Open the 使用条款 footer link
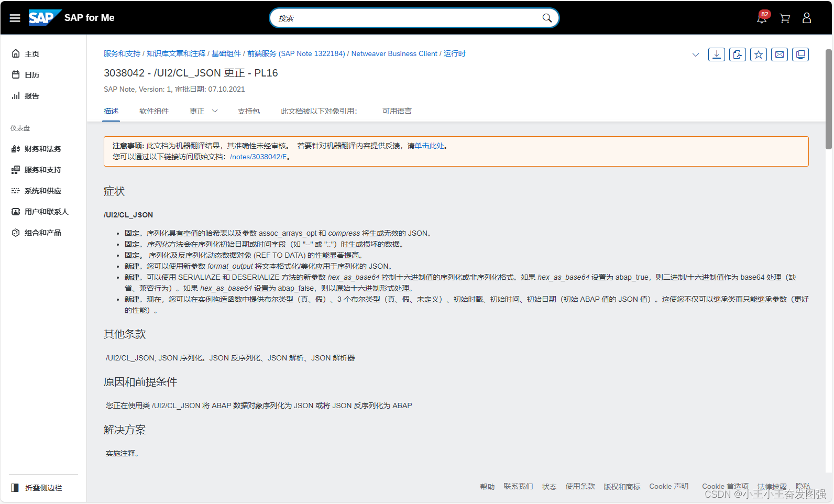The width and height of the screenshot is (834, 504). click(x=580, y=487)
